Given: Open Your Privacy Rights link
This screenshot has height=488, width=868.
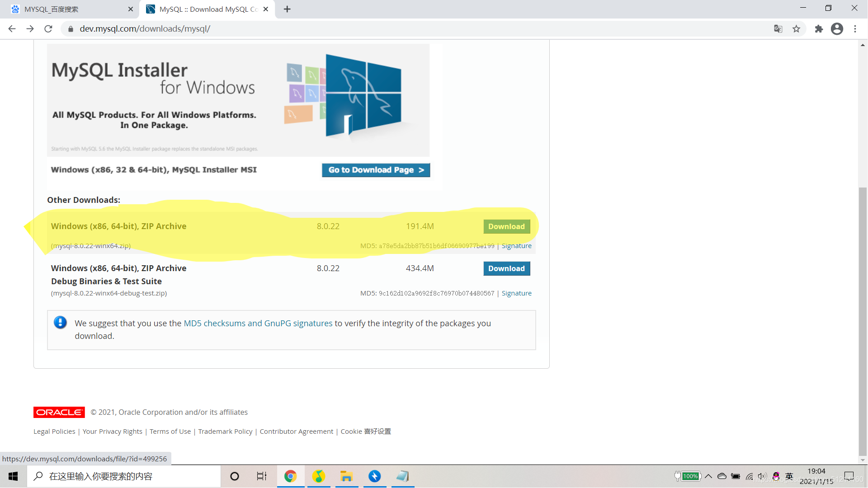Looking at the screenshot, I should (x=112, y=432).
